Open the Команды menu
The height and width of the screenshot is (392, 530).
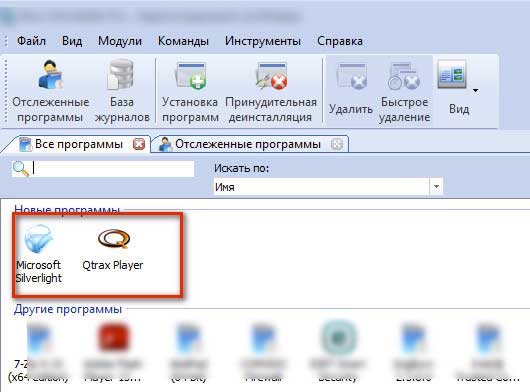click(x=183, y=41)
